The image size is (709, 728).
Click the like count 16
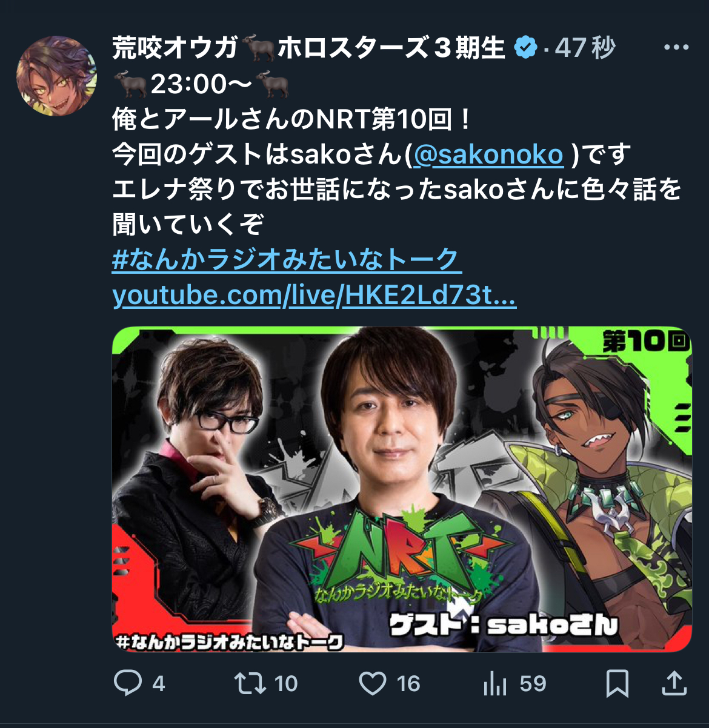click(408, 684)
